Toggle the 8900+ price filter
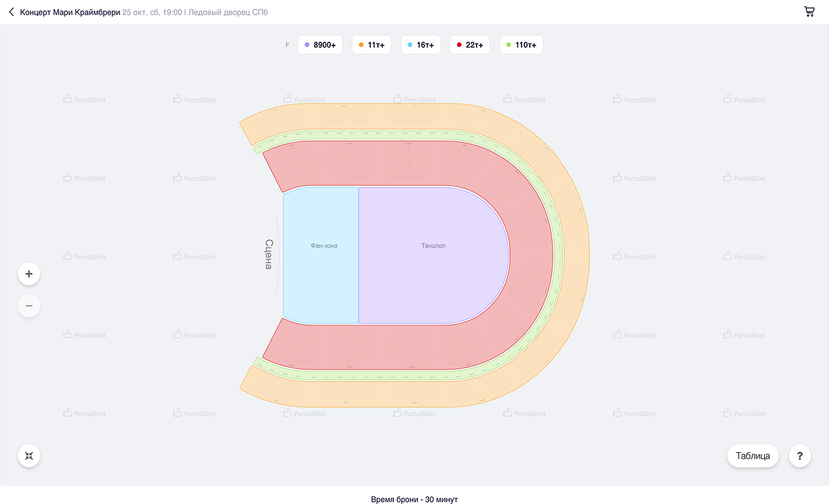 (x=320, y=45)
